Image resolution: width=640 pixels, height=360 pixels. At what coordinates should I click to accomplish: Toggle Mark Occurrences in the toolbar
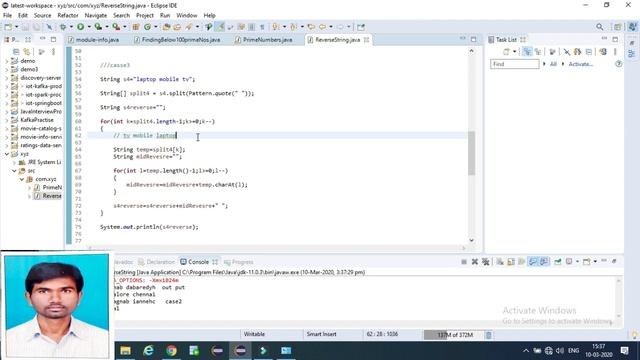coord(220,27)
